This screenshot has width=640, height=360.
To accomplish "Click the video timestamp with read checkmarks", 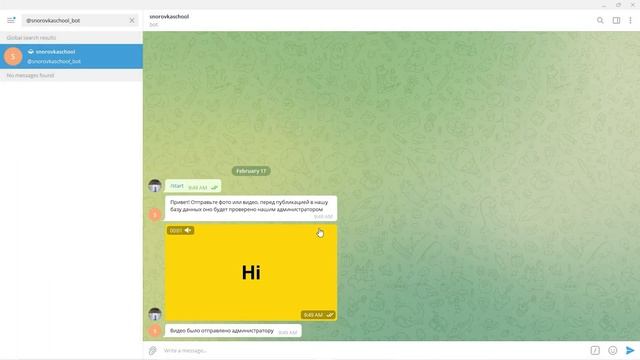I will pos(318,315).
